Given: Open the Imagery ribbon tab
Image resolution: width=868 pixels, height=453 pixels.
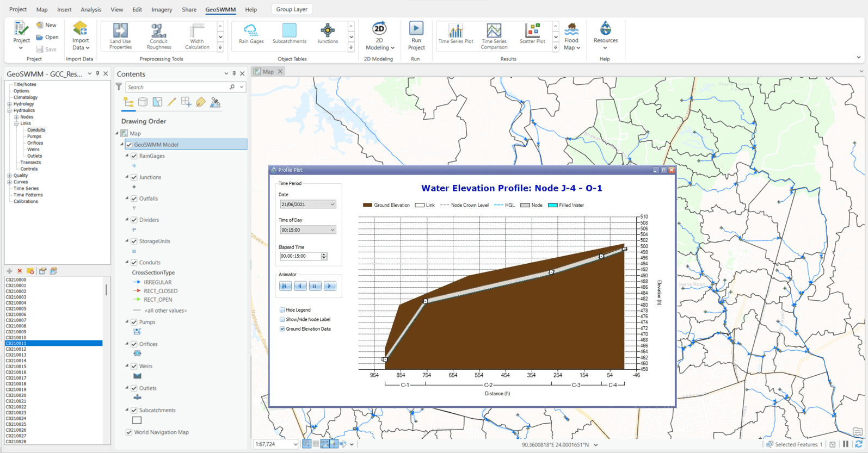Looking at the screenshot, I should pos(162,10).
